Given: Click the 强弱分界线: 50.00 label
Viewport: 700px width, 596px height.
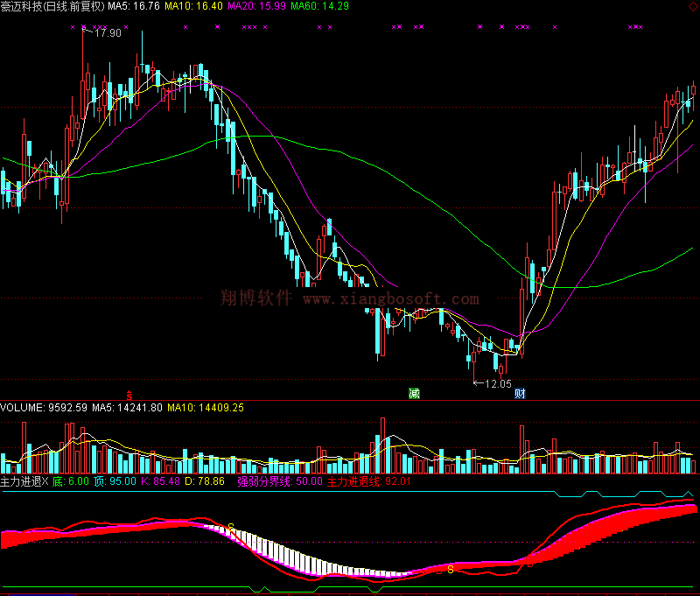Looking at the screenshot, I should (279, 481).
